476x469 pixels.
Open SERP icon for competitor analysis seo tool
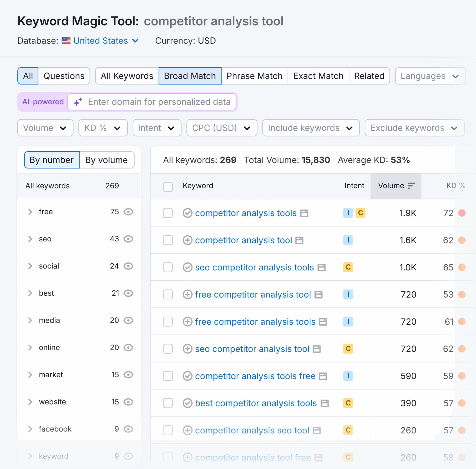click(x=317, y=430)
